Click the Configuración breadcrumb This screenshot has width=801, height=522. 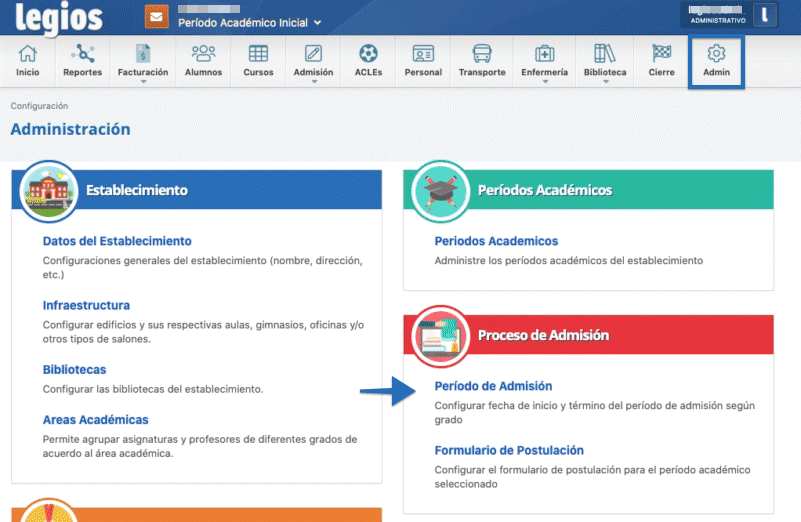coord(39,106)
